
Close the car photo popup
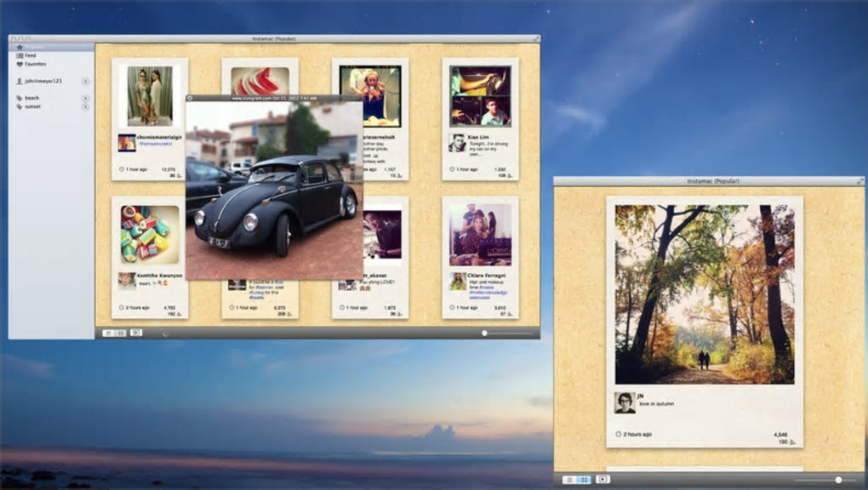[x=190, y=99]
